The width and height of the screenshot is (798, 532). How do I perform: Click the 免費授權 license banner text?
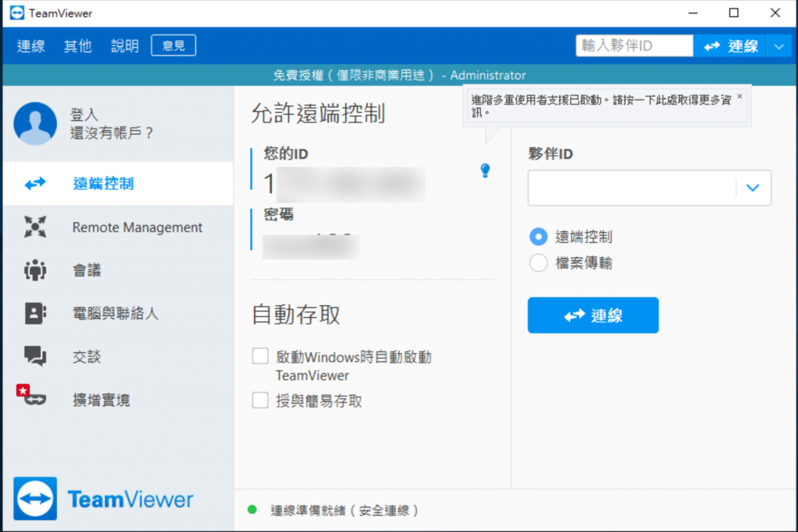(400, 76)
